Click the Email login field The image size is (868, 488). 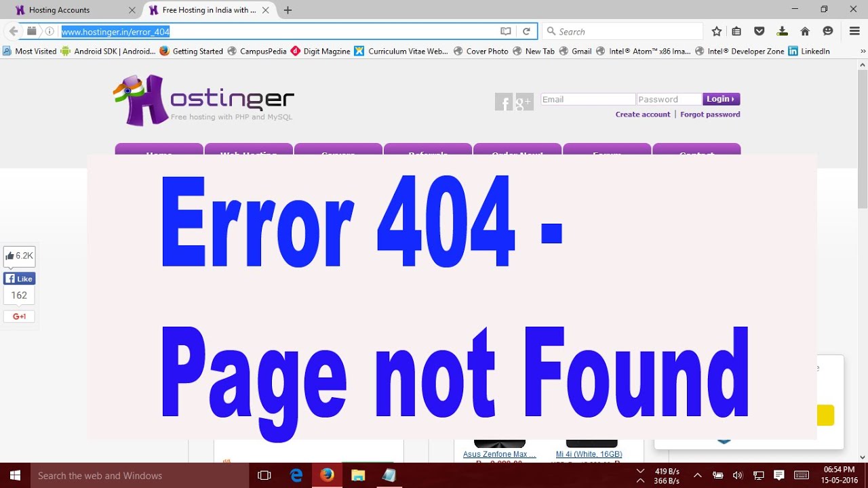pyautogui.click(x=587, y=99)
